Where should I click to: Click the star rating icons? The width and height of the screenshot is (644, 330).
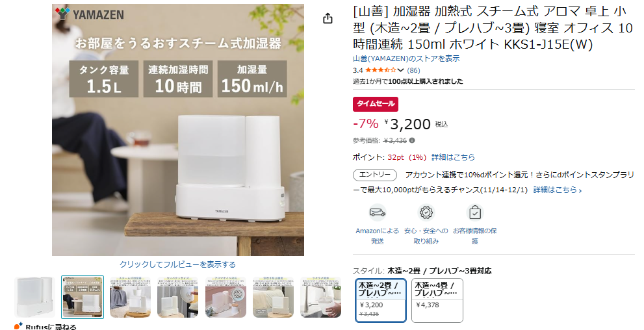(381, 70)
